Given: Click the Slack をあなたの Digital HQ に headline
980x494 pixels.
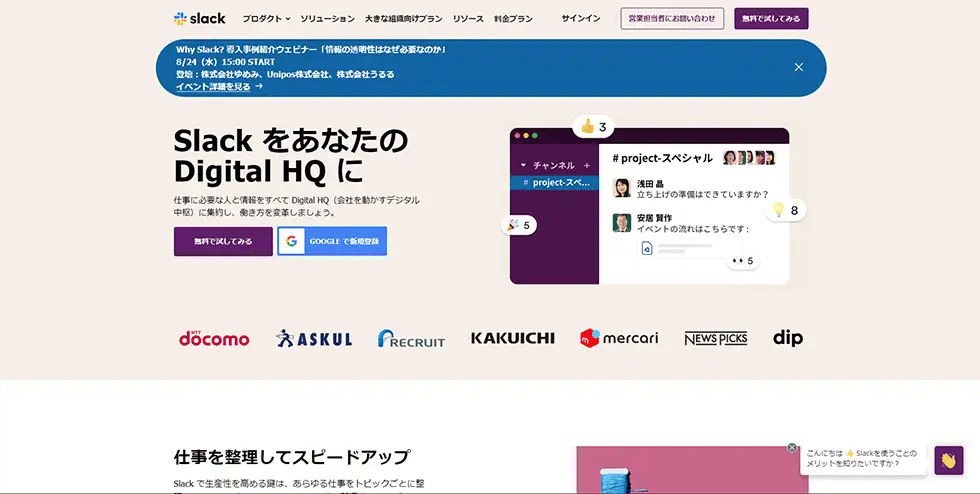Looking at the screenshot, I should point(291,156).
